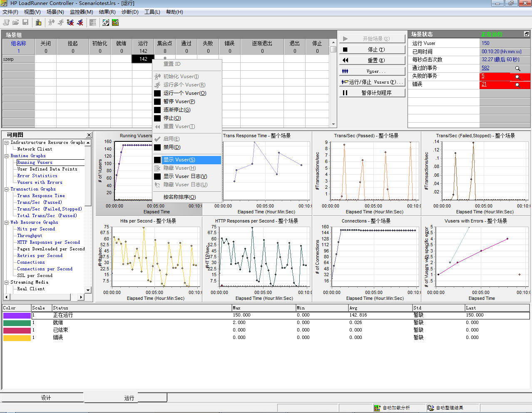The width and height of the screenshot is (532, 413).
Task: Select Pages Downloaded per Second tree item
Action: tap(51, 249)
